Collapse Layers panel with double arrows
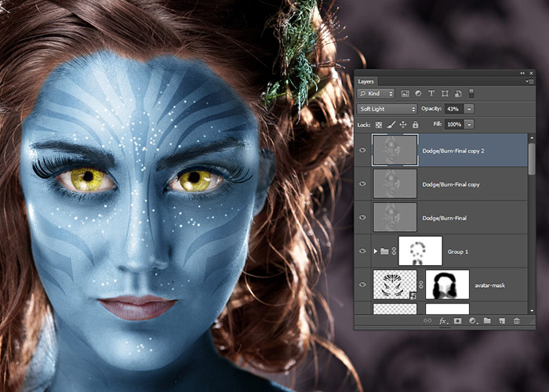The height and width of the screenshot is (392, 549). [x=522, y=73]
